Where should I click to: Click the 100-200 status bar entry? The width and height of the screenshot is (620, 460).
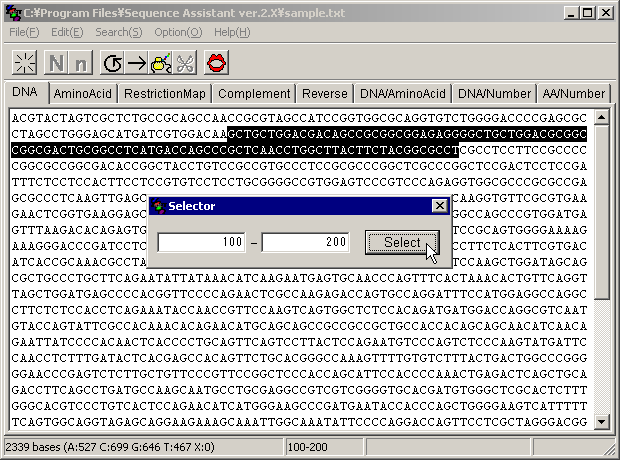(x=308, y=447)
